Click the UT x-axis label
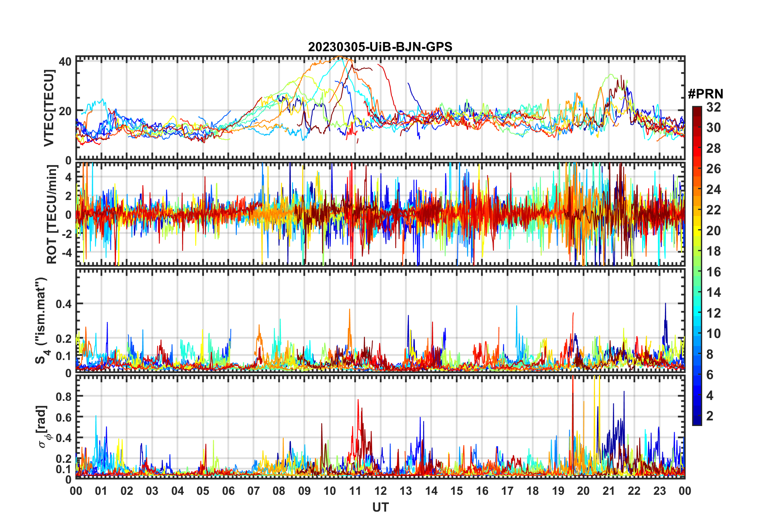 point(380,507)
